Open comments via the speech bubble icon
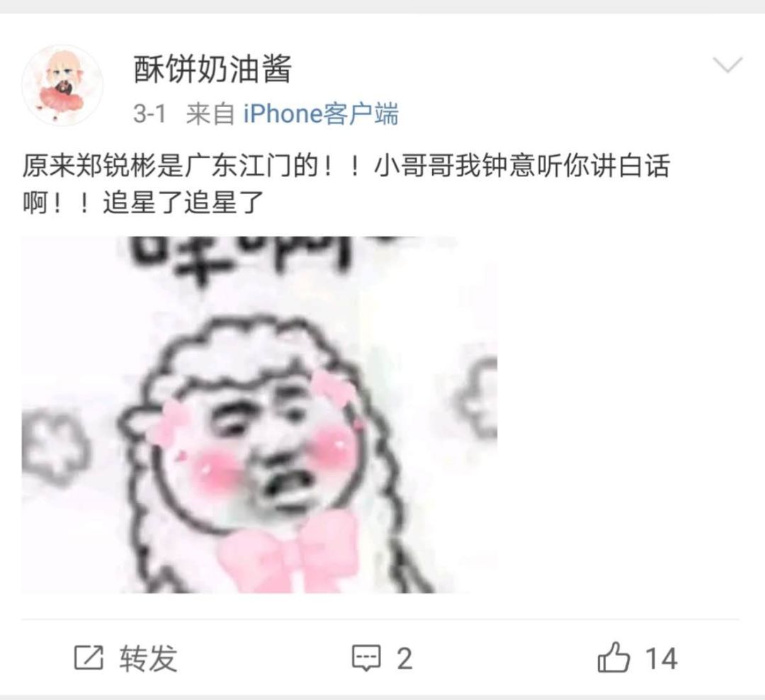 (x=366, y=658)
